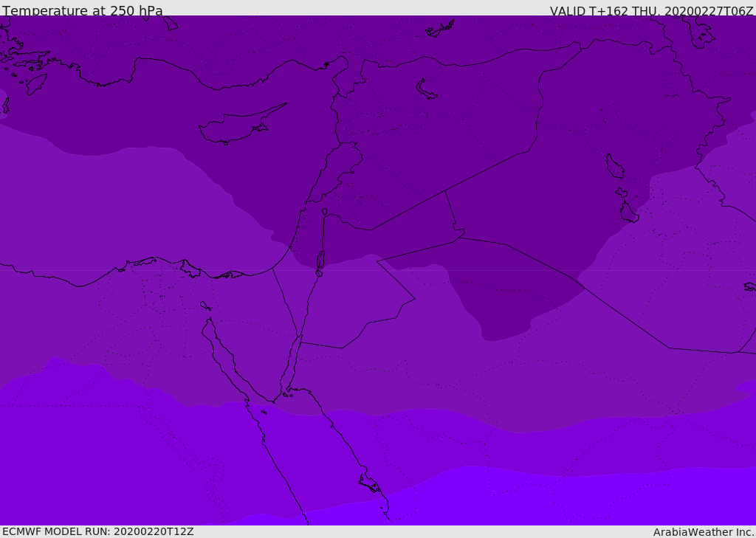Click the 'ArabiaWeather Inc' credit text
Screen dimensions: 756x538
(x=703, y=532)
